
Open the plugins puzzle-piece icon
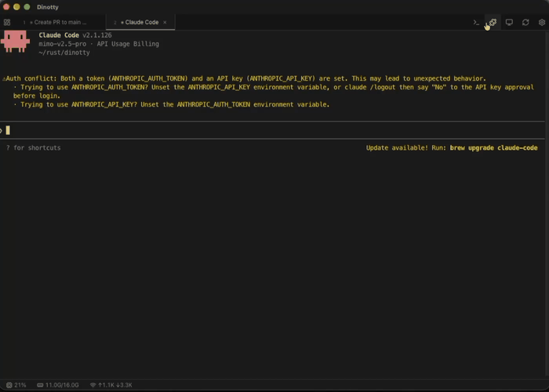tap(493, 23)
